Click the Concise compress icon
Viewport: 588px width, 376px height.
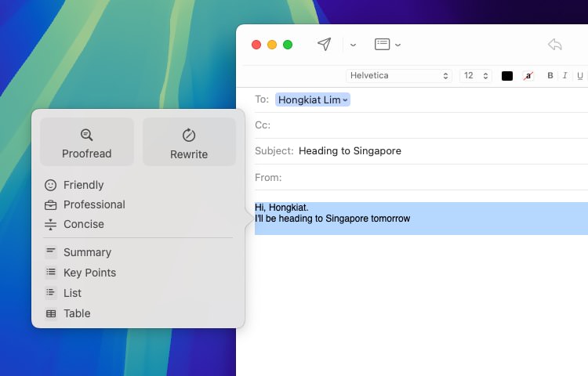pyautogui.click(x=51, y=224)
